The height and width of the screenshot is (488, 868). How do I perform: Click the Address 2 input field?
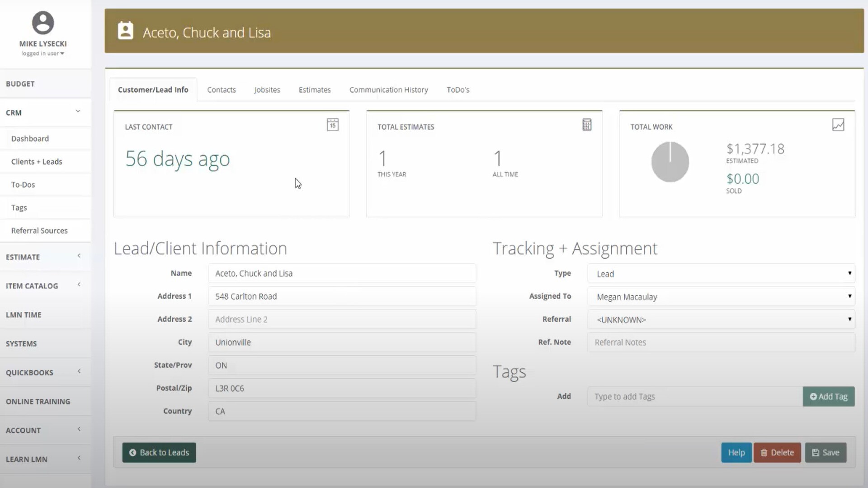(342, 319)
